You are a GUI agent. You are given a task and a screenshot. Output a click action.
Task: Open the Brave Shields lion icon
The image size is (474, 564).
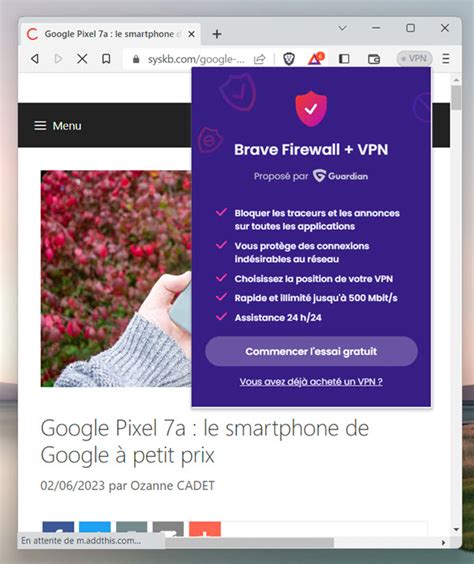click(x=289, y=59)
